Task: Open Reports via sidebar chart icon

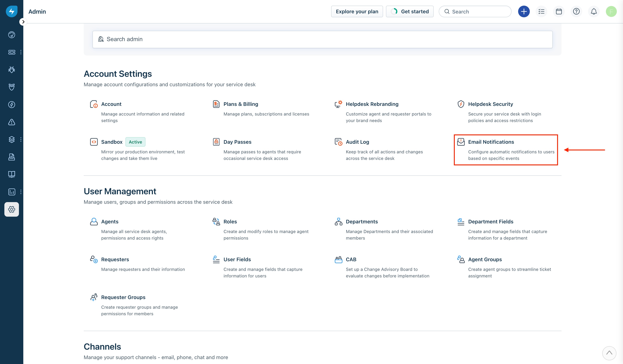Action: (12, 192)
